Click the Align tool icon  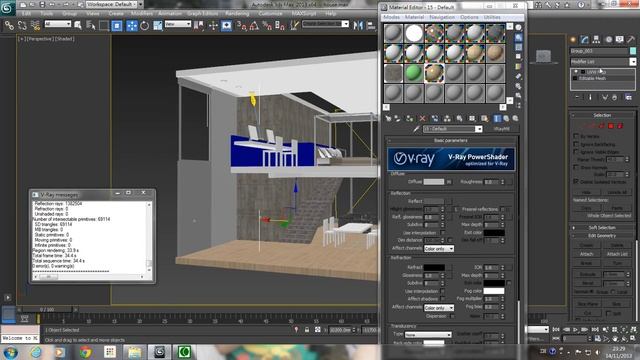pyautogui.click(x=371, y=25)
